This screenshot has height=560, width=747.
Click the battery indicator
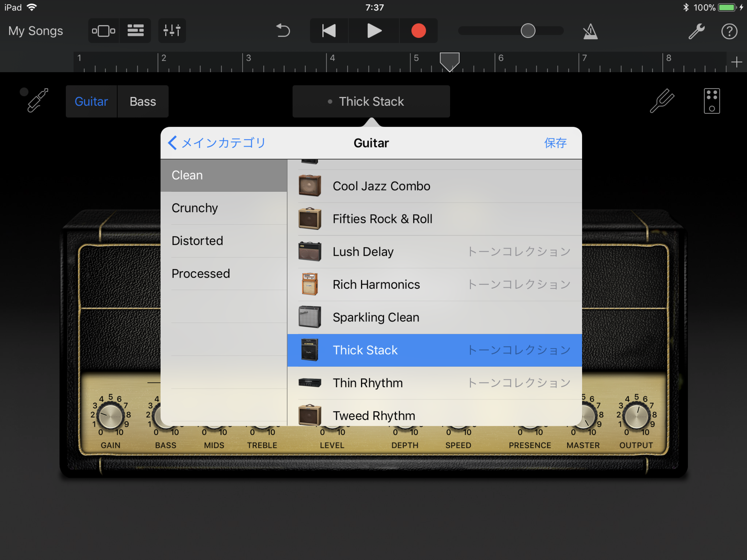coord(728,7)
